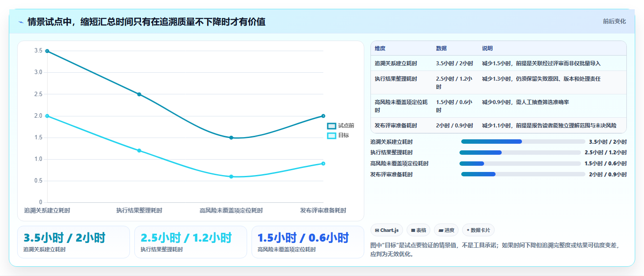Click progress row value 2小时 / 0.9小时
Image resolution: width=644 pixels, height=276 pixels.
pos(608,175)
